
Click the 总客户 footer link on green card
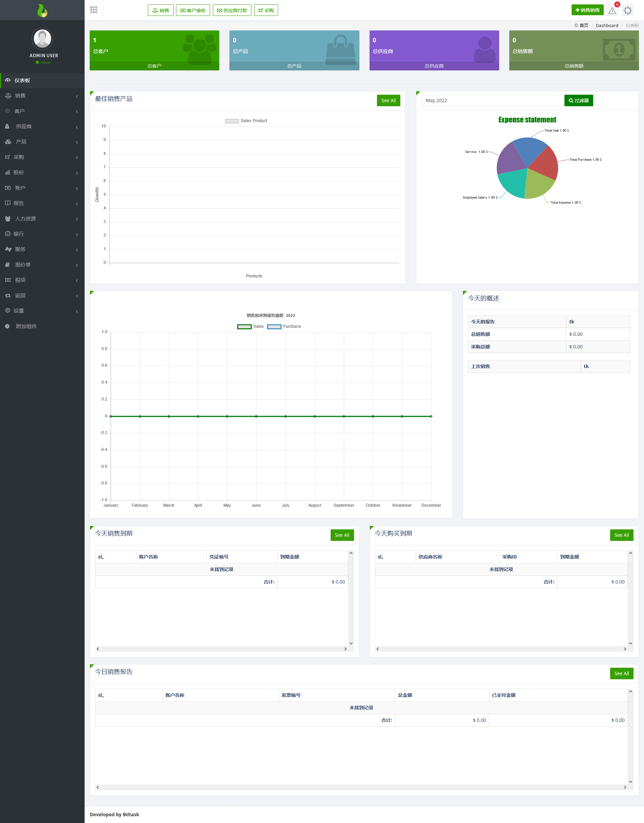[x=154, y=66]
